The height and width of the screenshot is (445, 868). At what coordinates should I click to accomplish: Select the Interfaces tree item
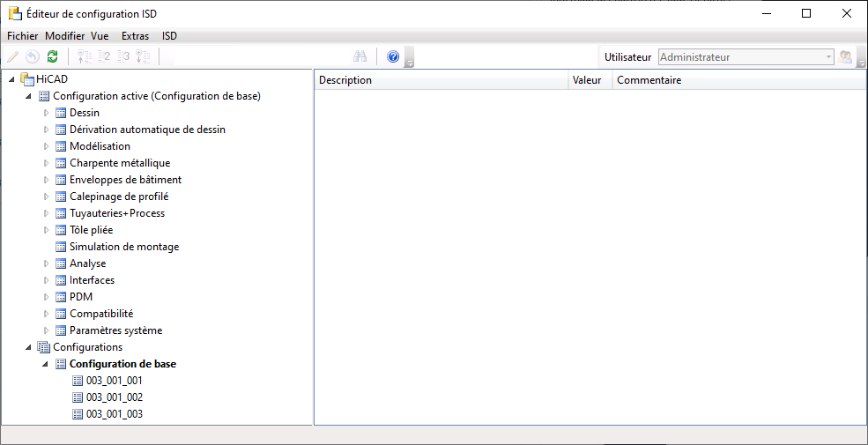click(x=92, y=280)
